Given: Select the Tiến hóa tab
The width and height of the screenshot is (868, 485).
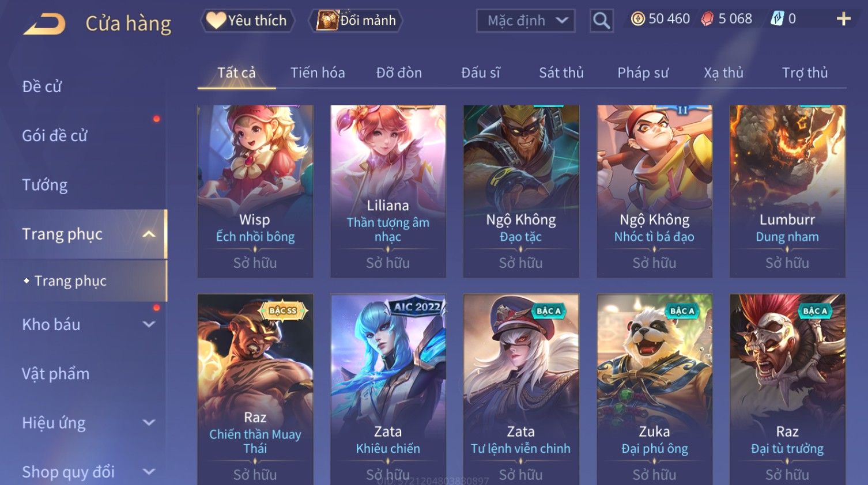Looking at the screenshot, I should click(x=318, y=73).
